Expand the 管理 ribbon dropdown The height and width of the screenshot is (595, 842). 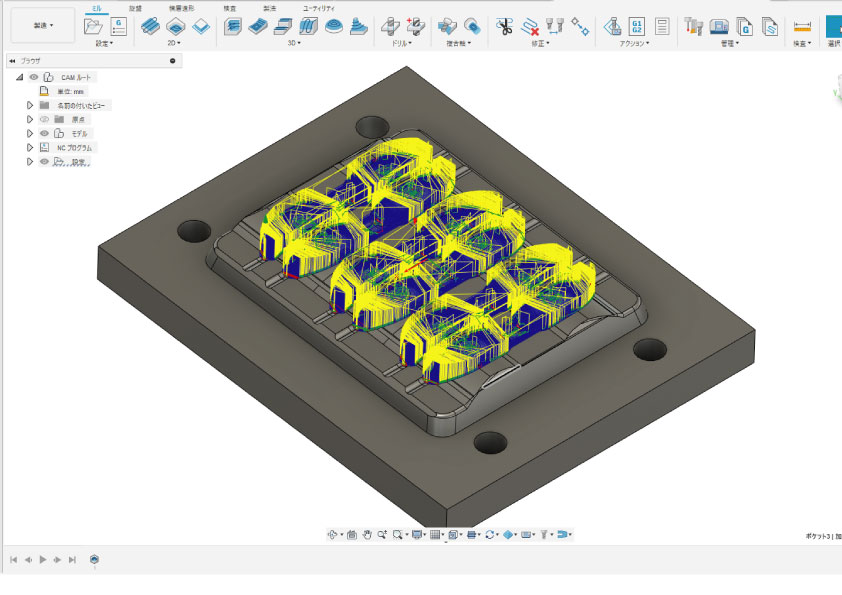(x=730, y=43)
